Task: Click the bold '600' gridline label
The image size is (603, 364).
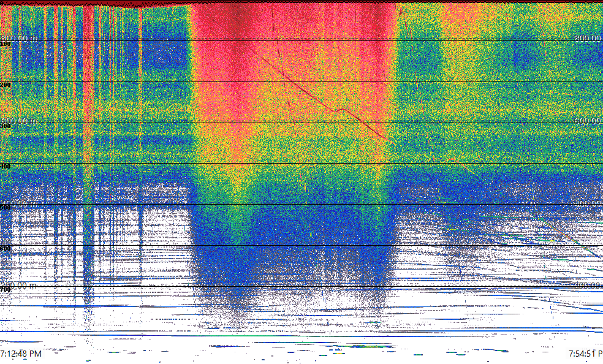Action: pos(6,248)
